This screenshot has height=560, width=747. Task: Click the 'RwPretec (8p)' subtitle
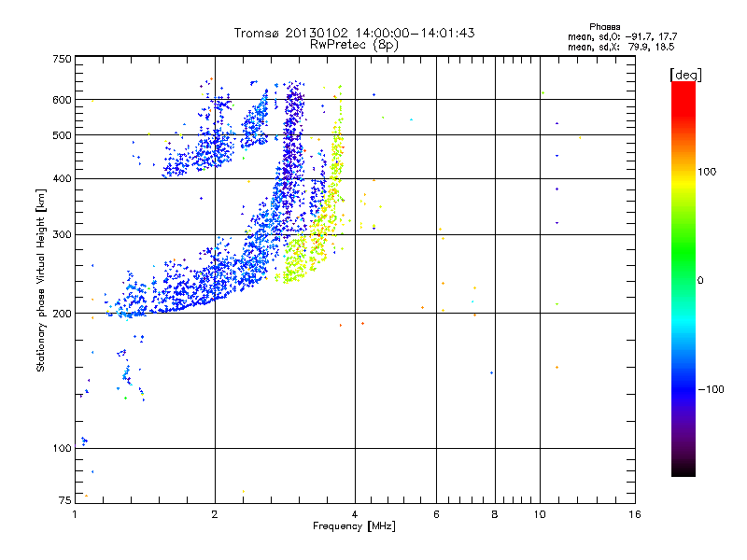pyautogui.click(x=354, y=45)
